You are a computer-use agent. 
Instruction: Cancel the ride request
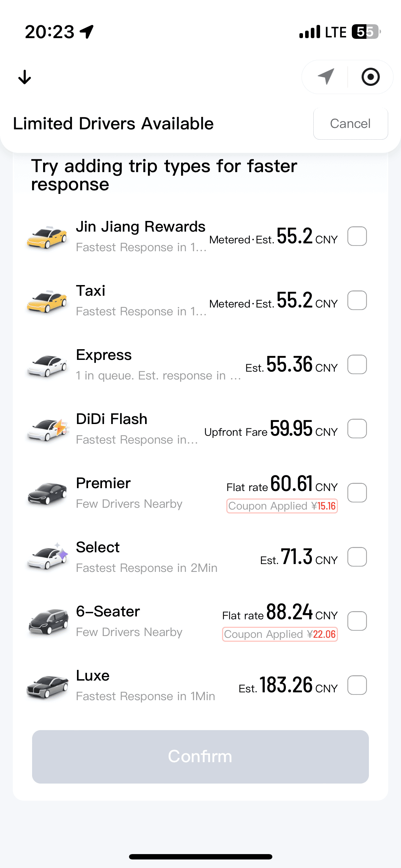tap(350, 124)
